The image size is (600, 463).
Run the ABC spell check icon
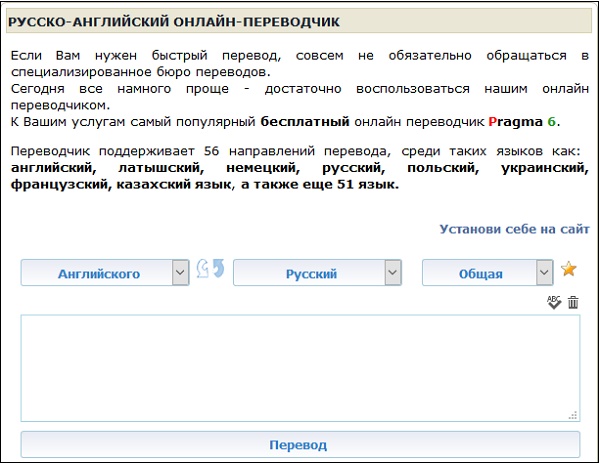click(554, 302)
